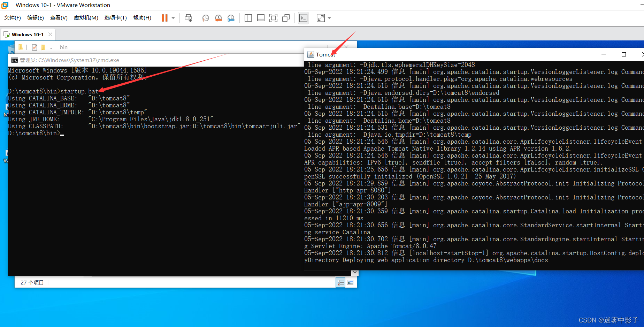This screenshot has width=644, height=327.
Task: Open the Snapshot Manager
Action: tap(231, 18)
